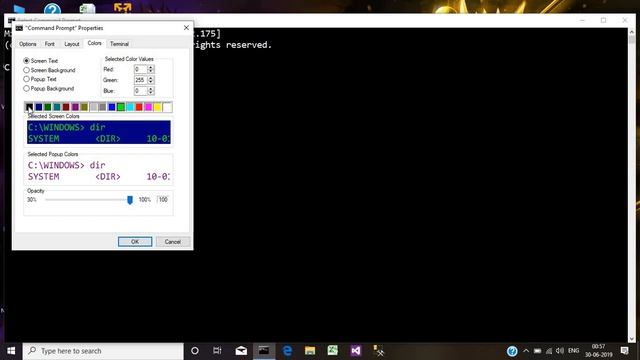The image size is (640, 360).
Task: Open Task View on the taskbar
Action: 217,351
